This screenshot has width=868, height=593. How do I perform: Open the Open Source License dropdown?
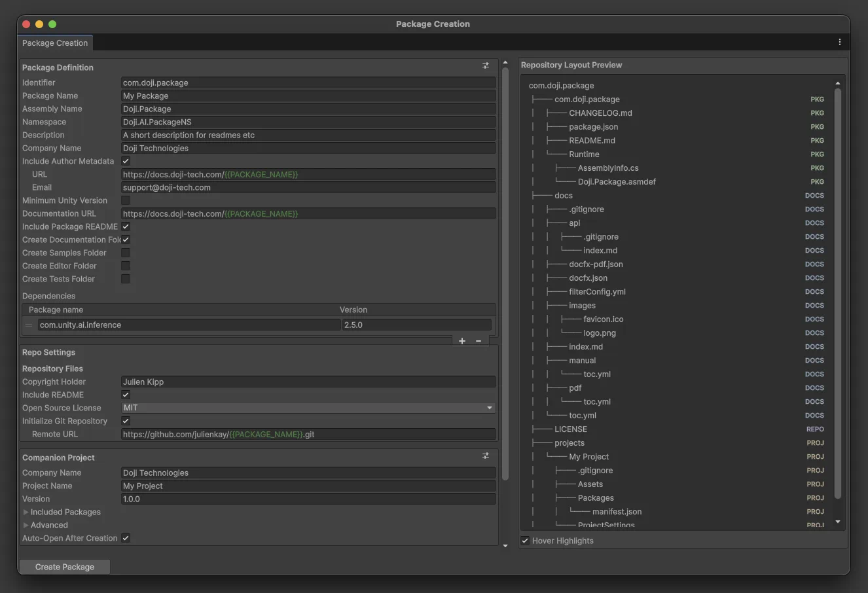(x=308, y=408)
